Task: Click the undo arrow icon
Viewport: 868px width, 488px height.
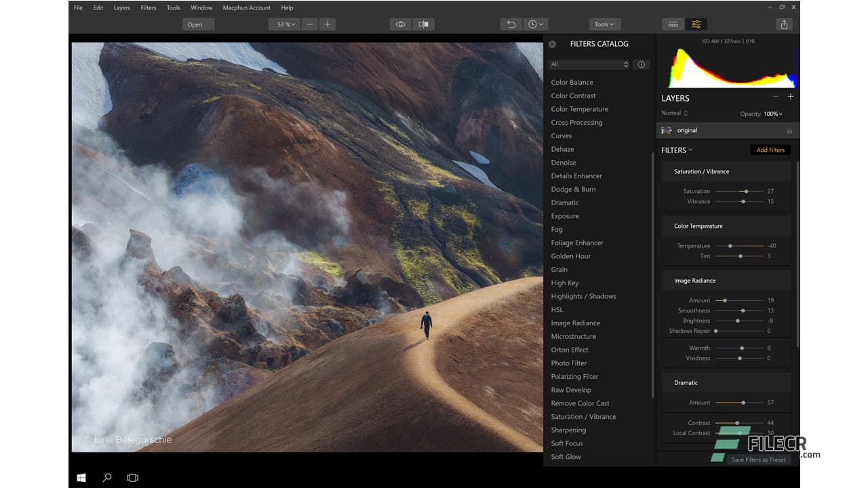Action: tap(511, 24)
